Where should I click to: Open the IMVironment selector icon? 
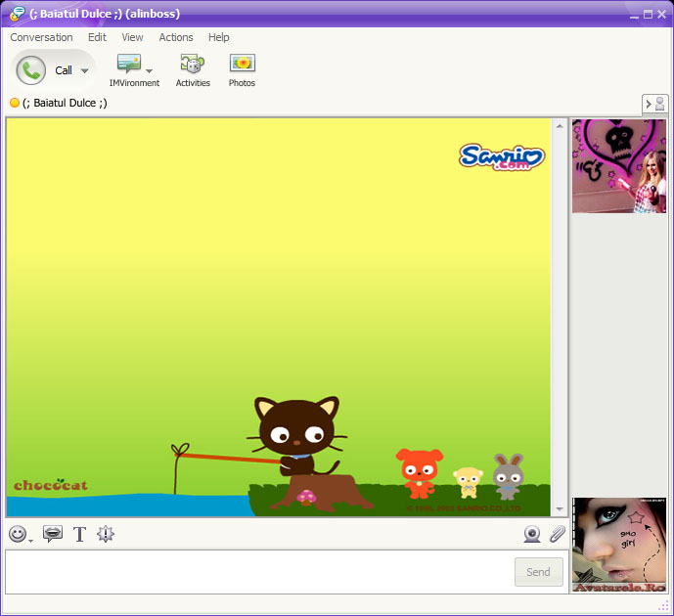(129, 64)
